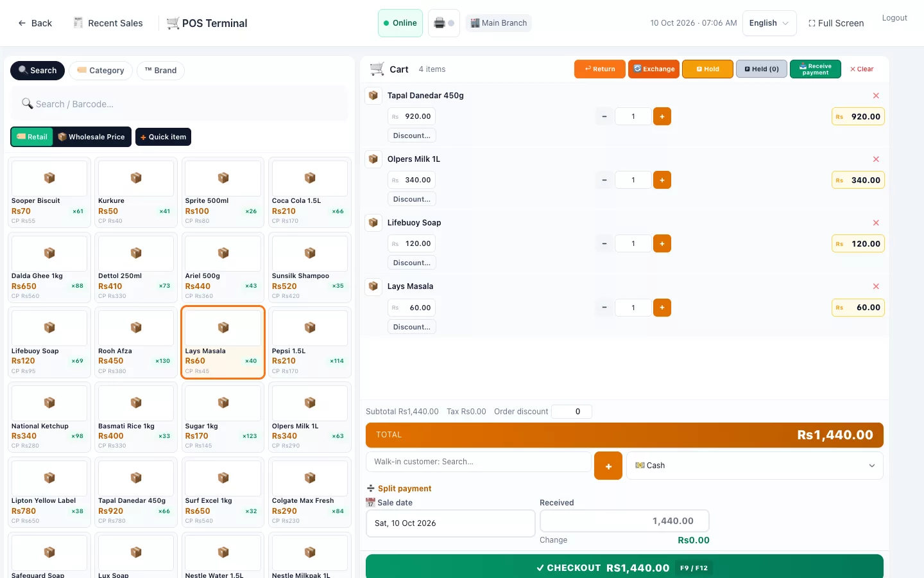Decrease Olpers Milk 1L quantity

[x=604, y=180]
